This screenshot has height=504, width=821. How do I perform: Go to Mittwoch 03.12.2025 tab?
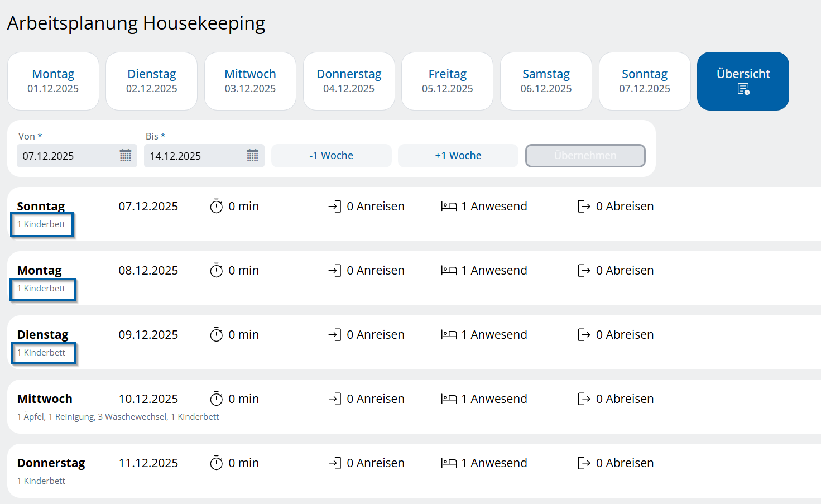(x=250, y=81)
